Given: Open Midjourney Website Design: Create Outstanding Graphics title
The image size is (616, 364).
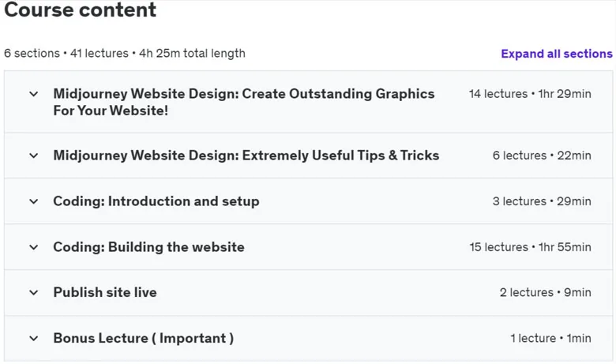Looking at the screenshot, I should [x=244, y=102].
